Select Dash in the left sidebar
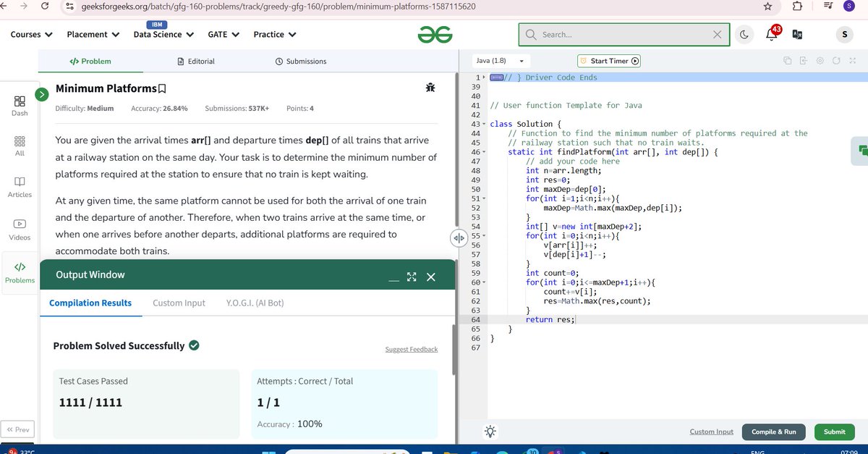Viewport: 868px width, 454px height. pyautogui.click(x=19, y=106)
